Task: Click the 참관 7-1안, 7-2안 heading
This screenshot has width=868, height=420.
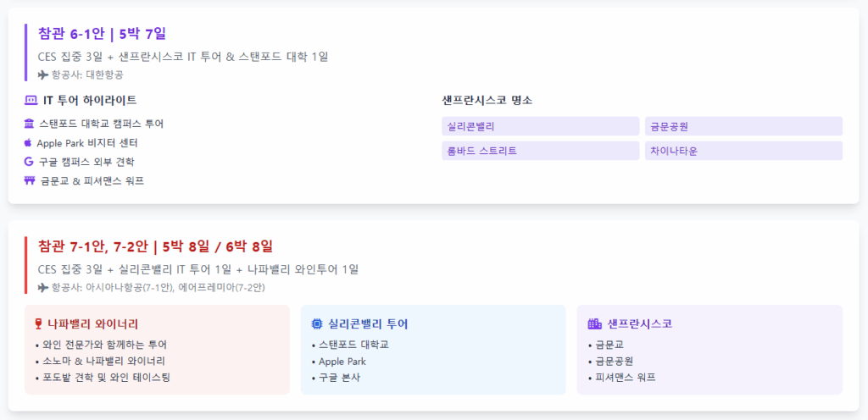Action: [156, 246]
